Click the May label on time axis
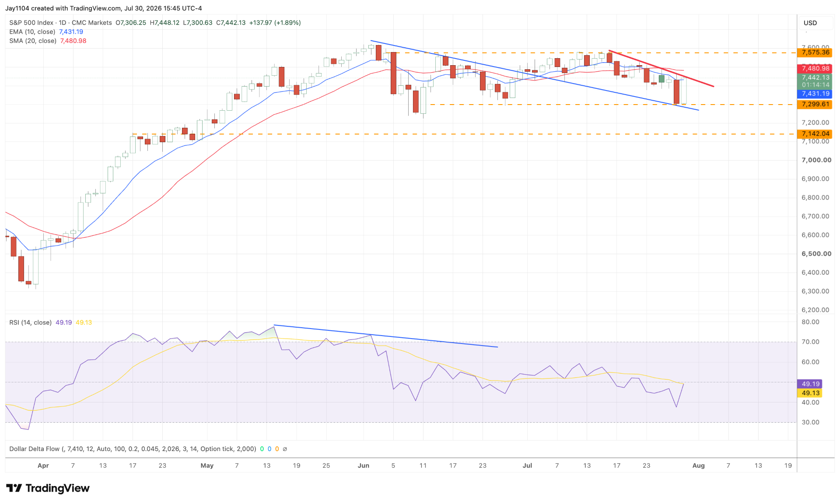The width and height of the screenshot is (840, 504). coord(207,465)
